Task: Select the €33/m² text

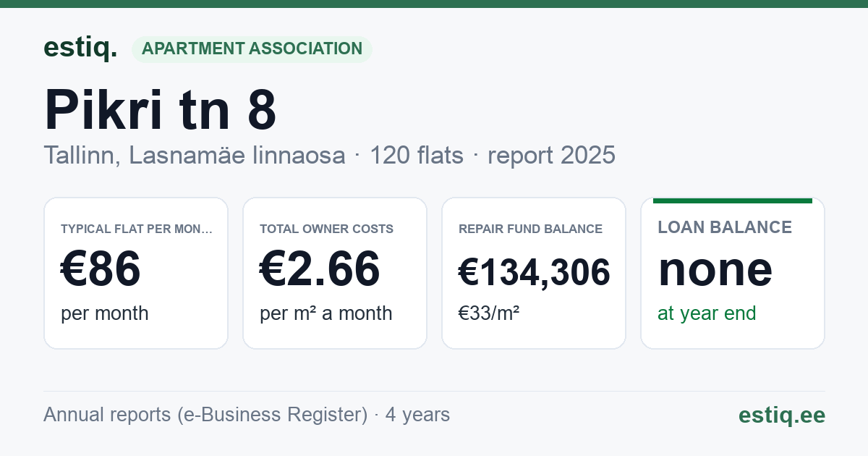Action: [489, 313]
